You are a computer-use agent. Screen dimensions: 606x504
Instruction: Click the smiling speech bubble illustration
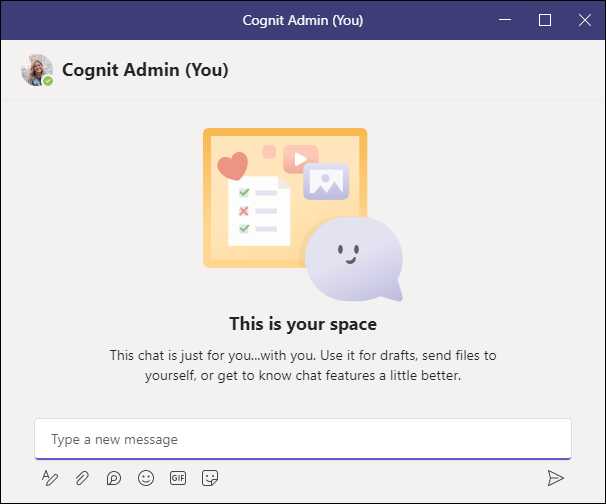351,257
